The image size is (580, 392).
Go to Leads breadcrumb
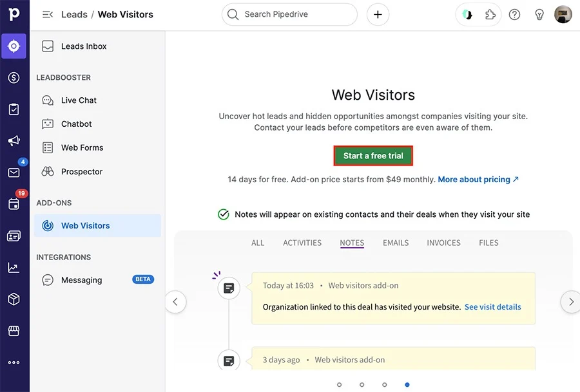point(74,14)
